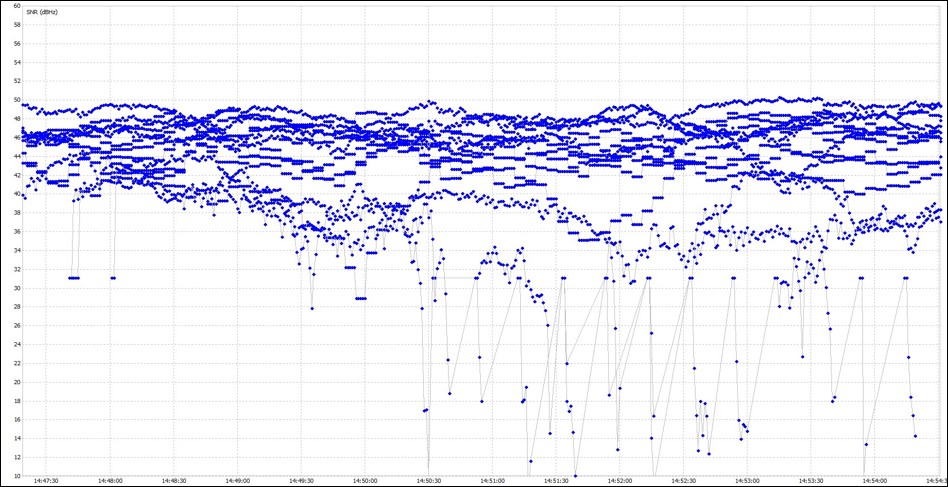Select the 14:51:00 time axis label
The height and width of the screenshot is (487, 948).
493,480
